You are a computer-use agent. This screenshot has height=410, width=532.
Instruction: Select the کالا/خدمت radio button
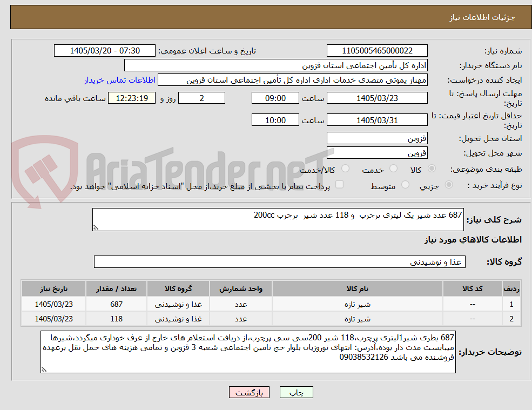click(x=345, y=169)
